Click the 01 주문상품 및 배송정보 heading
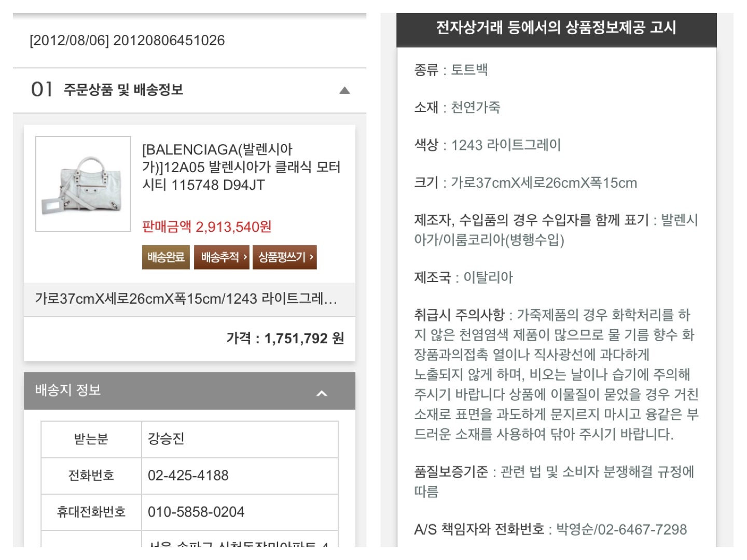 pos(107,90)
